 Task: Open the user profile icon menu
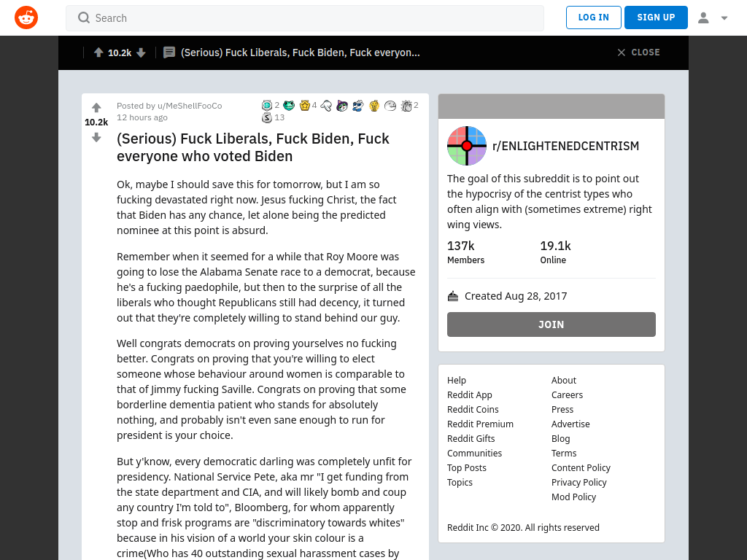pyautogui.click(x=703, y=17)
